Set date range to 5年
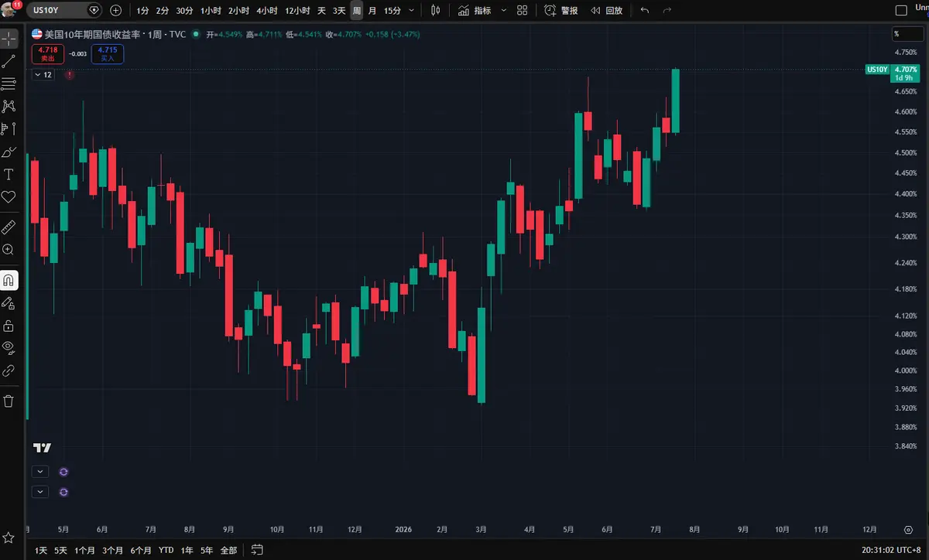929x560 pixels. click(207, 550)
